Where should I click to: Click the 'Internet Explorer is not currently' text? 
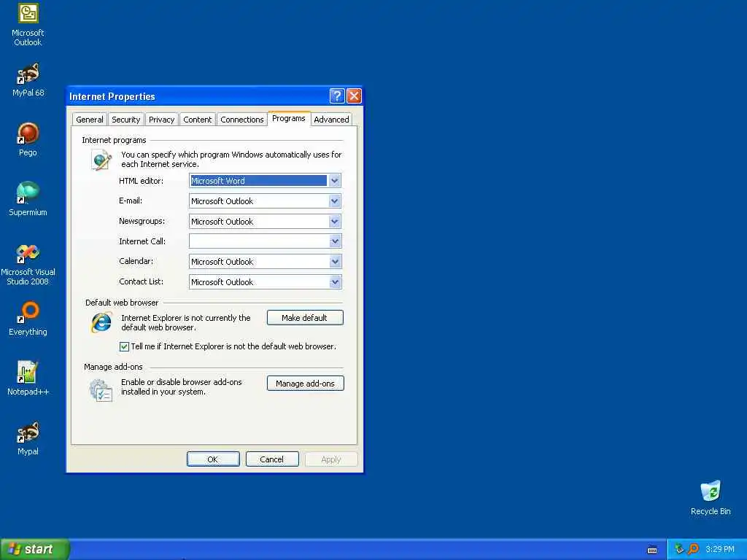coord(186,322)
